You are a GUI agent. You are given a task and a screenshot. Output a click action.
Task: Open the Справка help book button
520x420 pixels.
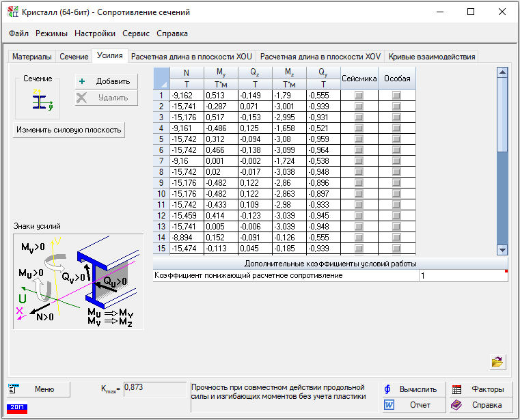pos(480,405)
